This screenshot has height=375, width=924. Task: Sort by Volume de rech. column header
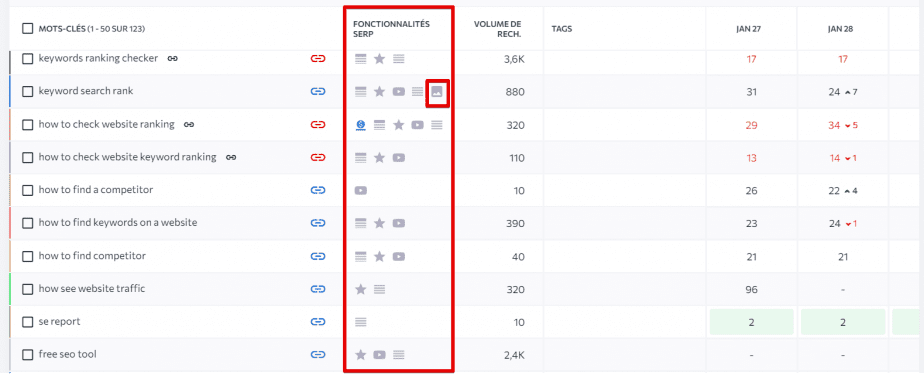(498, 28)
